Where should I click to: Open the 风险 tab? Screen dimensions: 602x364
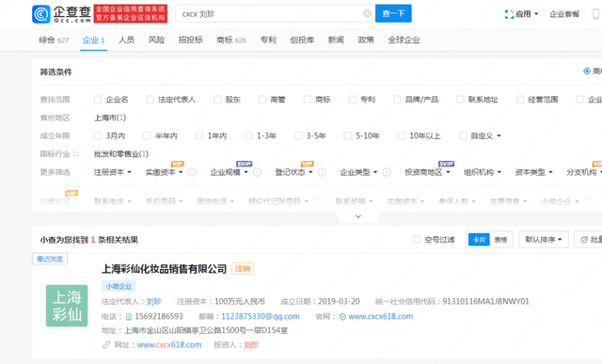(x=156, y=40)
